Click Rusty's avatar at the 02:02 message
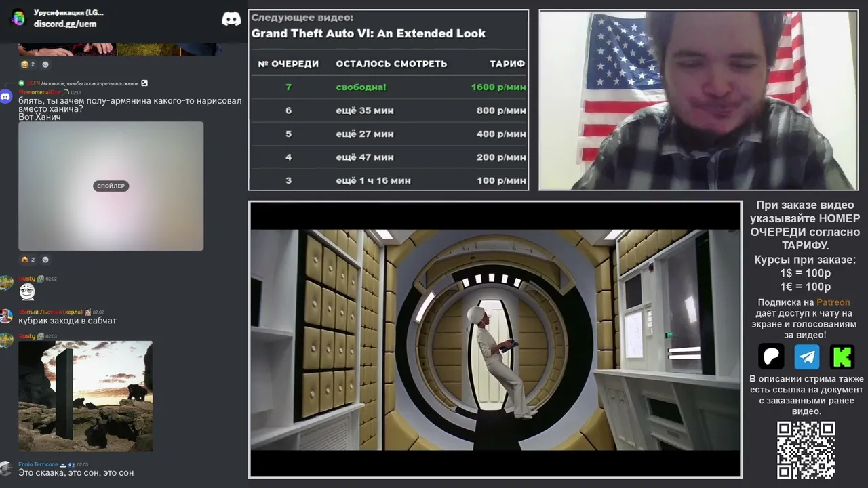 [x=6, y=283]
